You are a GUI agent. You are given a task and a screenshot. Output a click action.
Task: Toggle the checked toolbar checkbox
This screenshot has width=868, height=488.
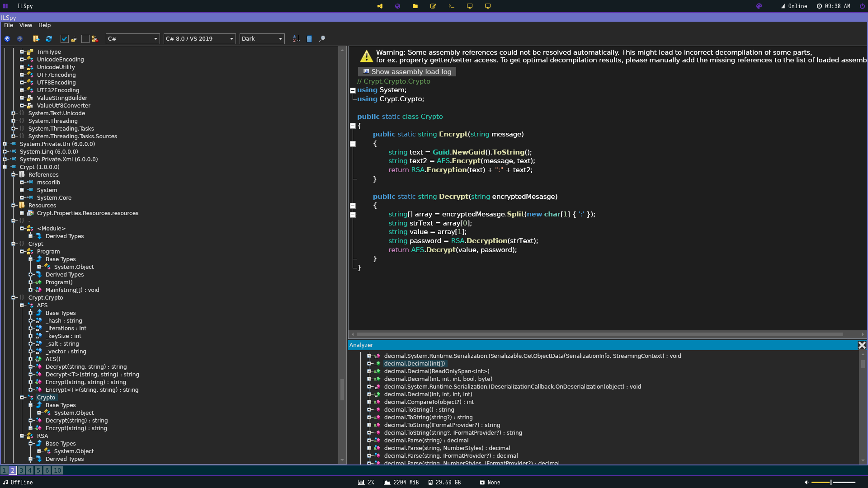pyautogui.click(x=64, y=39)
